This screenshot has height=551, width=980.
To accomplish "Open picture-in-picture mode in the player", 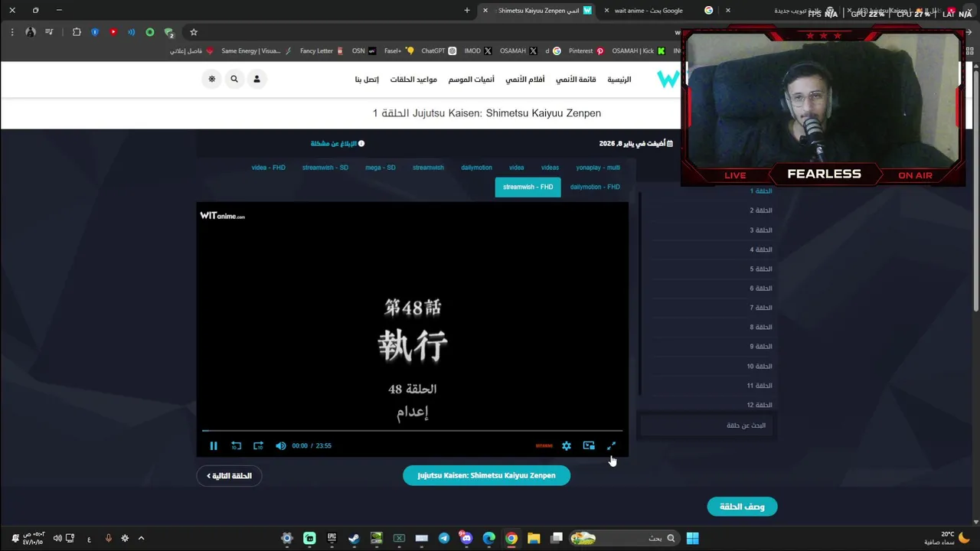I will point(589,445).
